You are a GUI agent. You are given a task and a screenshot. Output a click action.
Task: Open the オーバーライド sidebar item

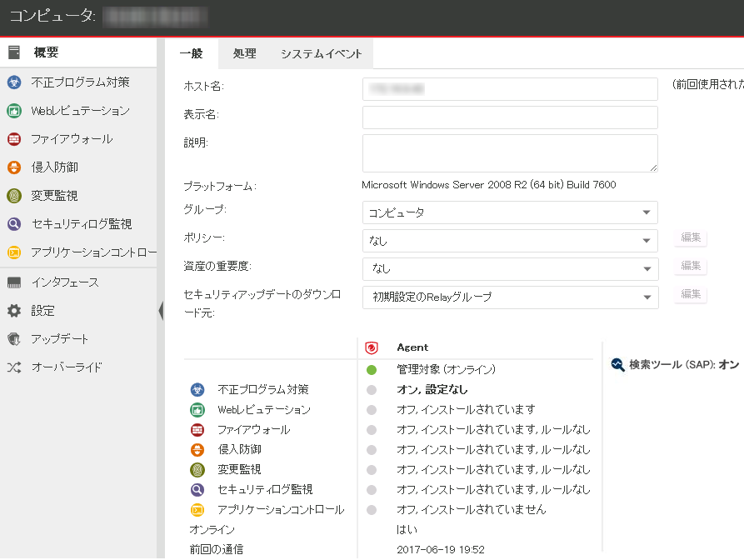65,367
